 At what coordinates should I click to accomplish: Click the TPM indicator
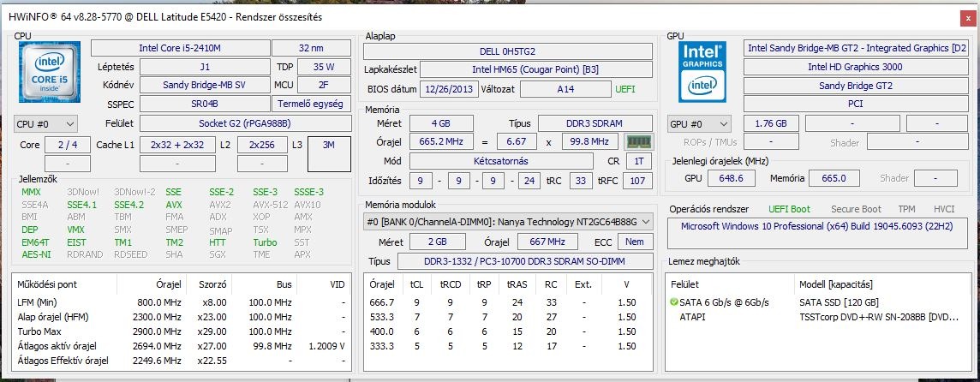pos(906,209)
